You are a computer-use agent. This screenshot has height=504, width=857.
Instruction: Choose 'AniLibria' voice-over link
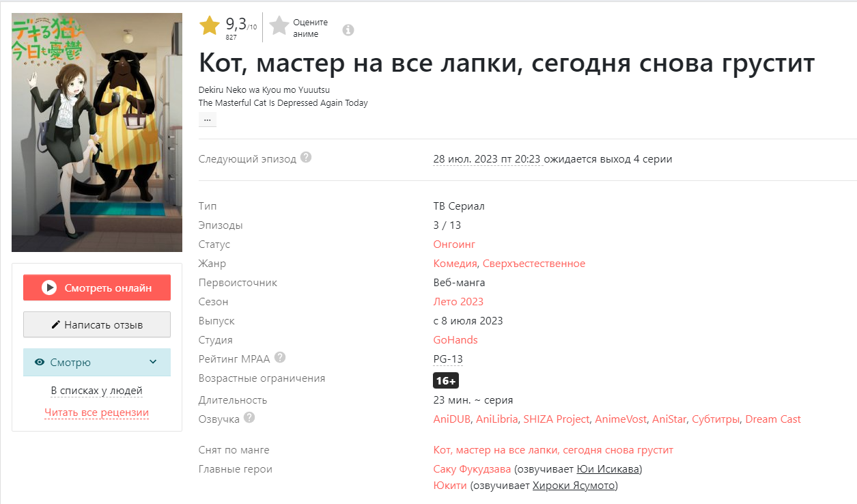497,419
